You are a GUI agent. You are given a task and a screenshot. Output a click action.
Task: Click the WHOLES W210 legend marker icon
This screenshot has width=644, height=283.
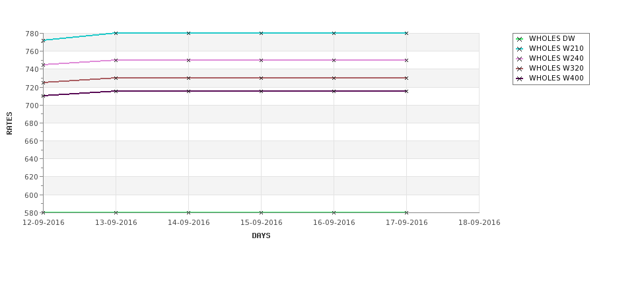coord(519,49)
